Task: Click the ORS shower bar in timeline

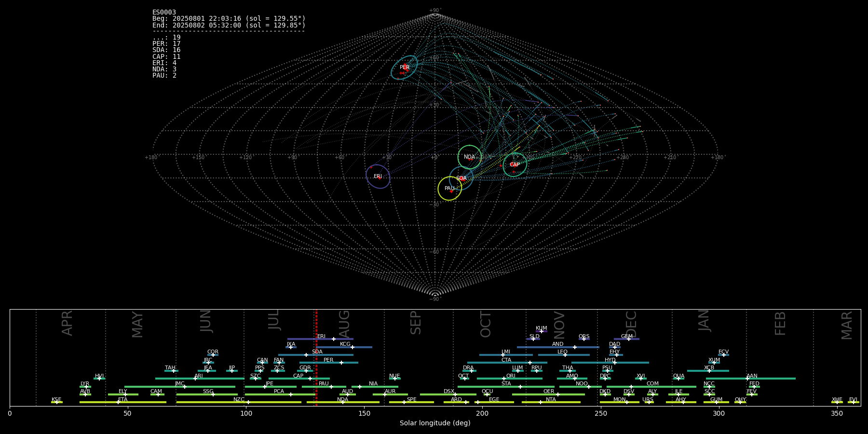Action: click(x=584, y=339)
